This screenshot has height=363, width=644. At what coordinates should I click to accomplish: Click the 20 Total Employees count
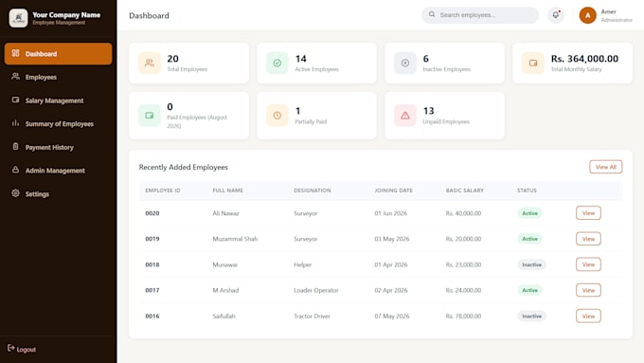click(173, 59)
